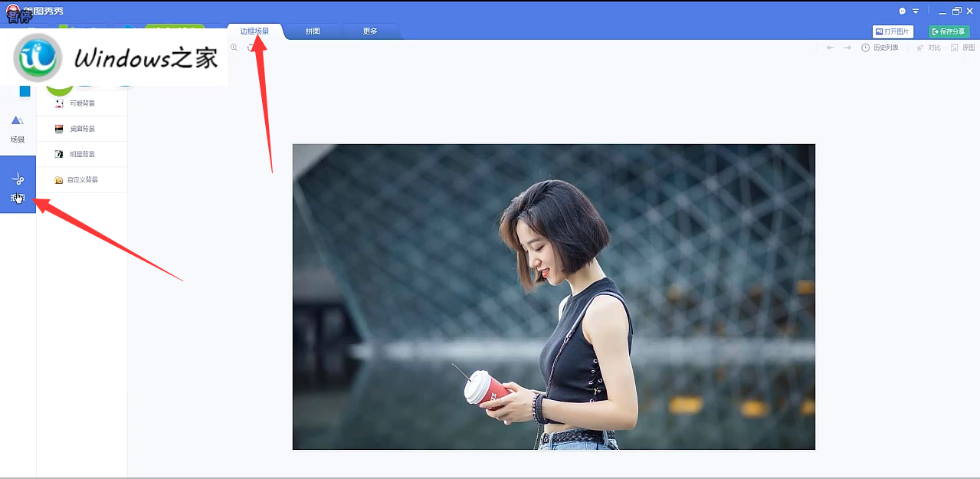Select the 场景 scene tool in sidebar
This screenshot has height=479, width=980.
tap(18, 128)
